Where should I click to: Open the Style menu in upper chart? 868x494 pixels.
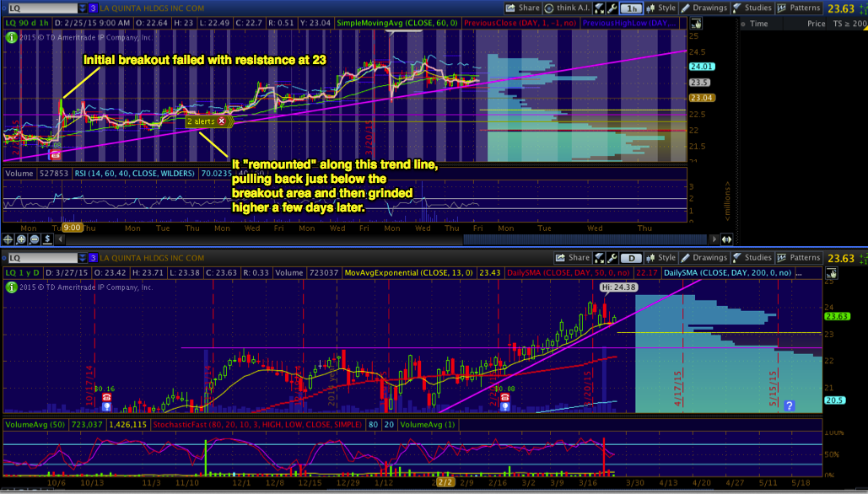point(660,8)
